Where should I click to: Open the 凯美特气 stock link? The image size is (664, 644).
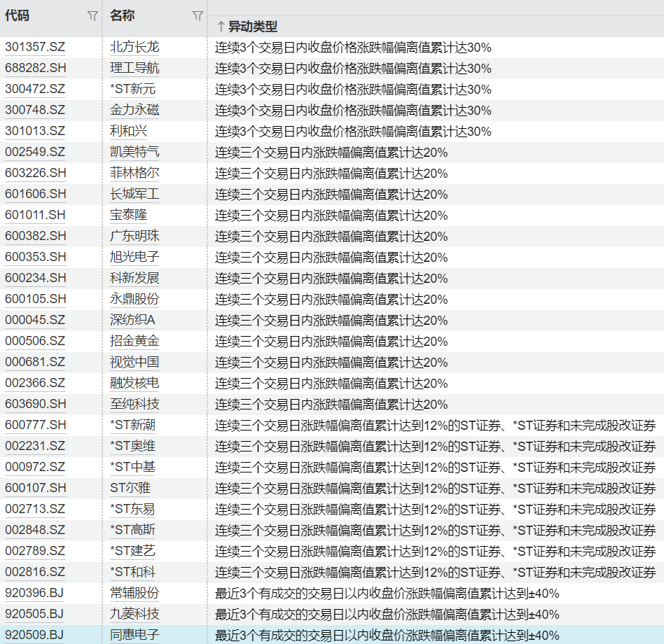[134, 153]
